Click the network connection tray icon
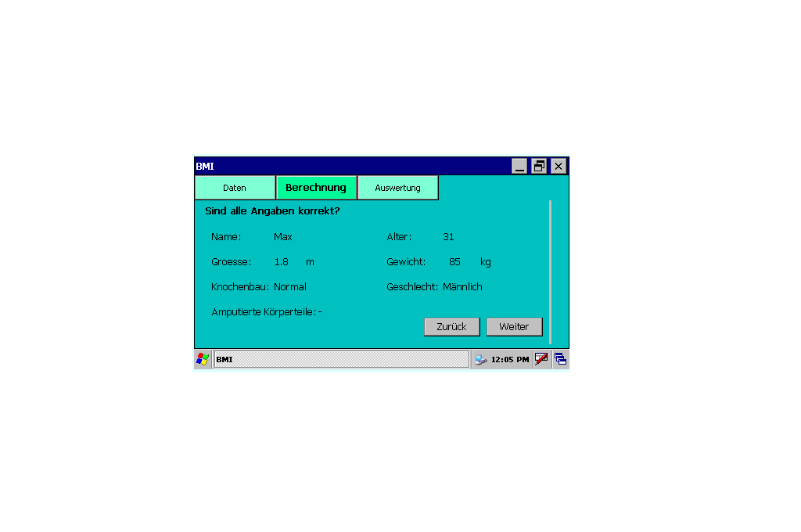Viewport: 801px width, 532px height. pyautogui.click(x=480, y=360)
